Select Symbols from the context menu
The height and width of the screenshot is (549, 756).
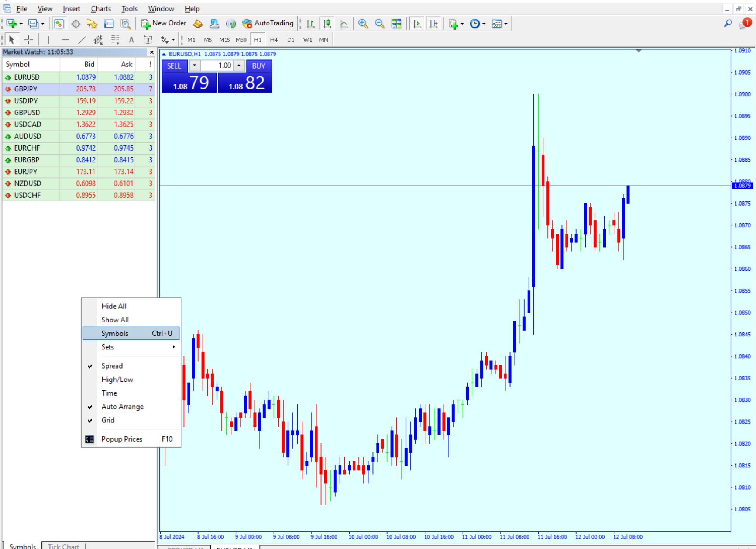click(115, 333)
